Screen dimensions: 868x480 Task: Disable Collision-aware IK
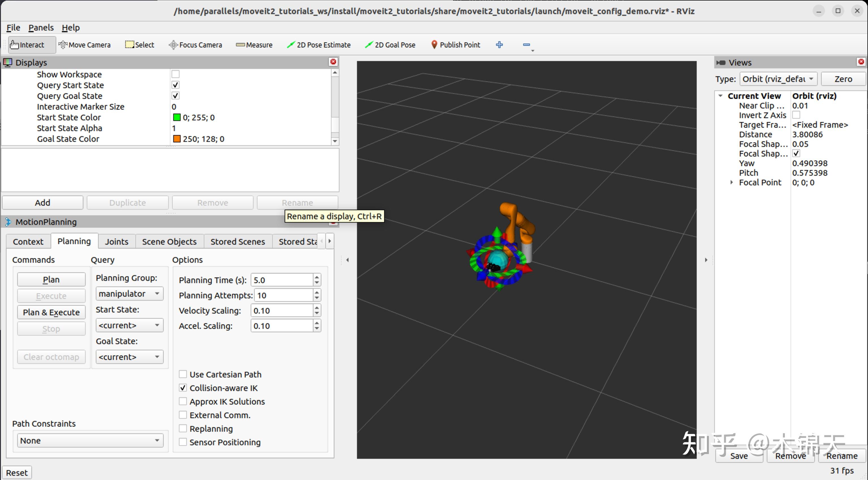(x=183, y=388)
